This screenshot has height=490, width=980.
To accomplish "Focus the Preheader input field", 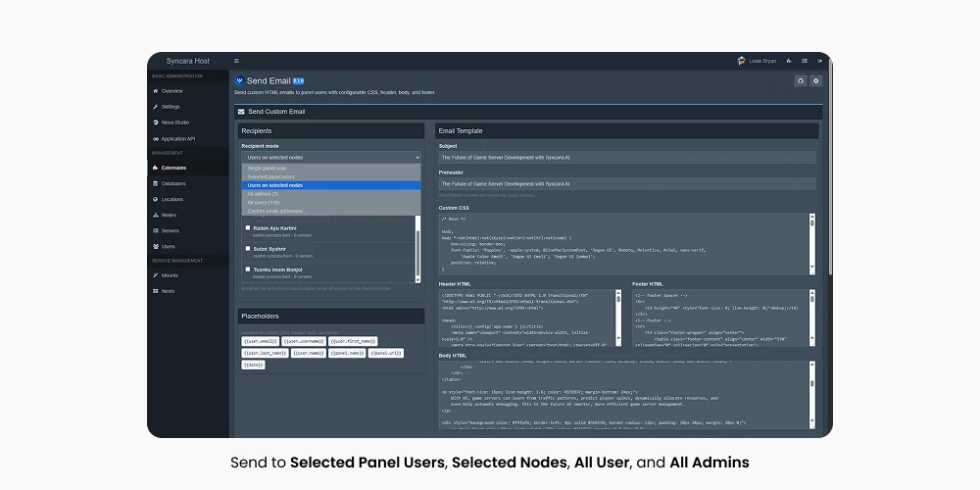I will (x=627, y=184).
